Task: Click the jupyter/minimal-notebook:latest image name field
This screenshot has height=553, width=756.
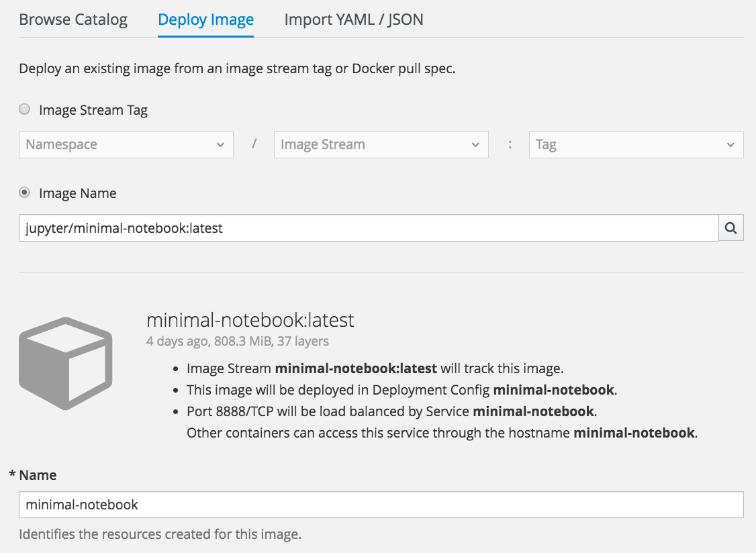Action: (368, 228)
